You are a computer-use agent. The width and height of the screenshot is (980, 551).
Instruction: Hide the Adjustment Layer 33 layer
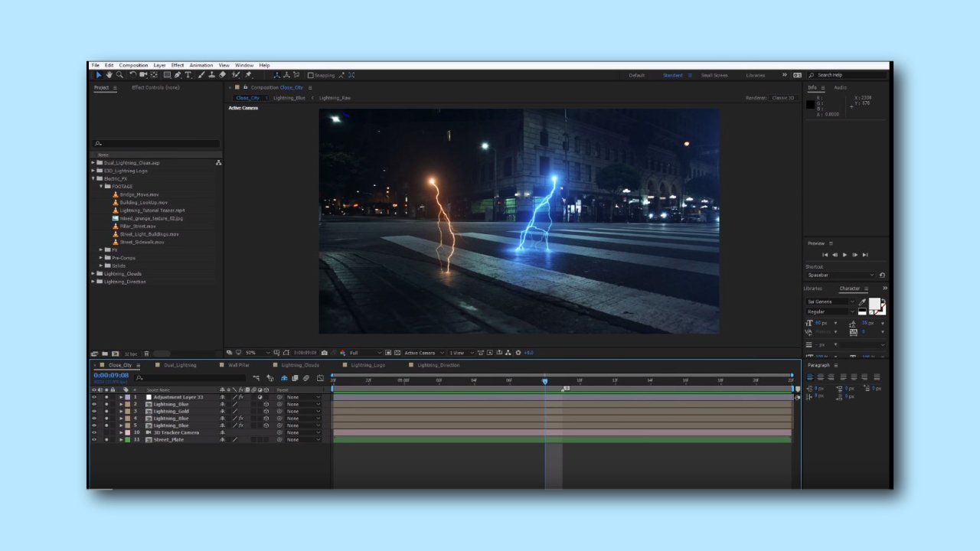click(x=94, y=396)
